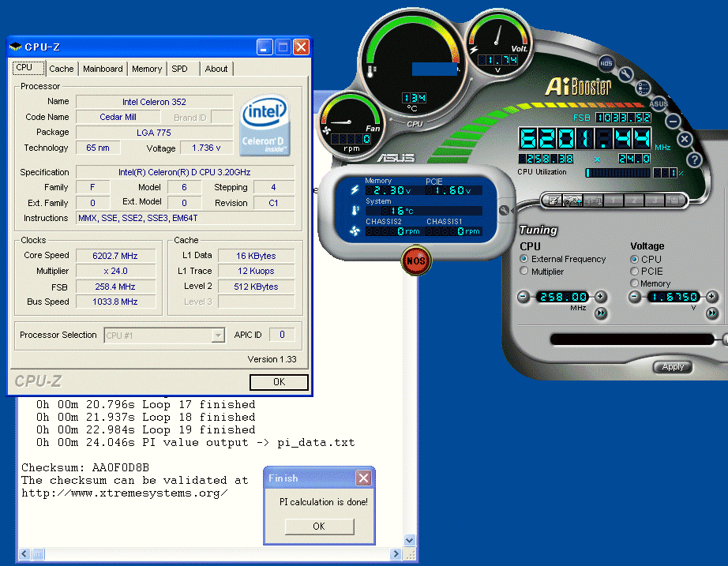Click the 'Intel Celeron 352' name field
The width and height of the screenshot is (728, 566).
click(154, 102)
